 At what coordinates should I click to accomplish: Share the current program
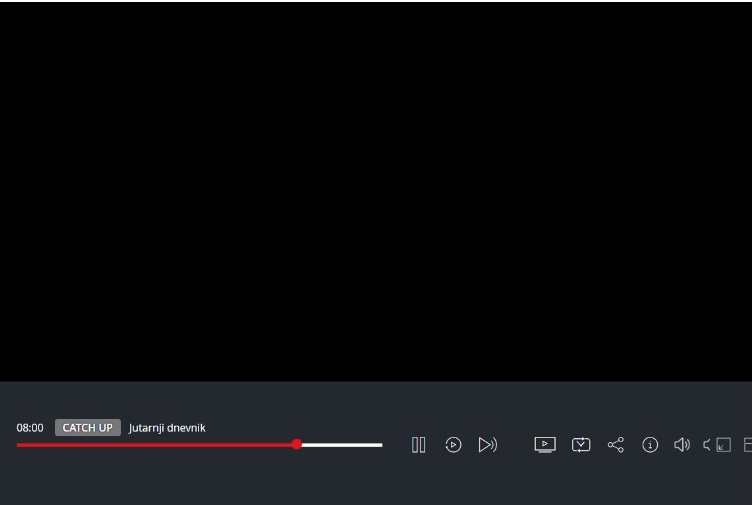pos(616,445)
